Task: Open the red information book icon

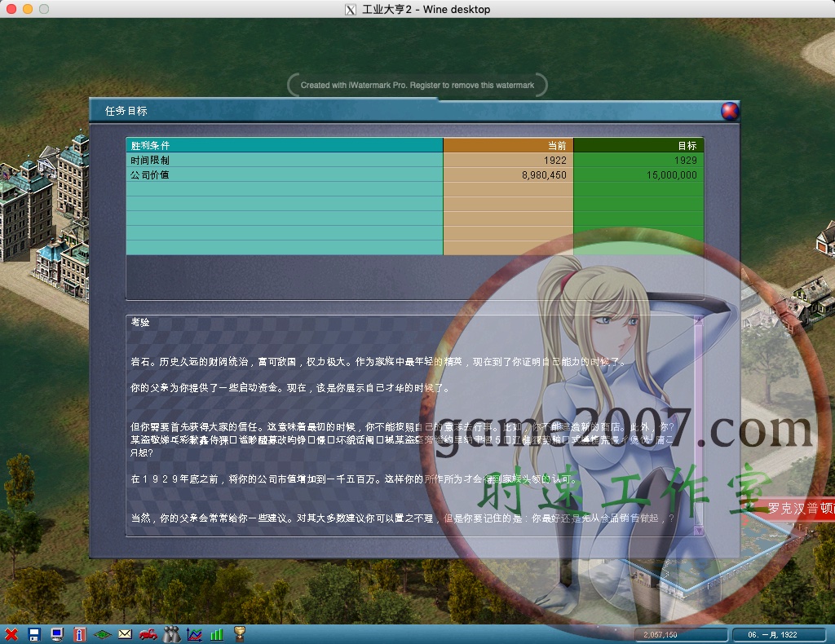Action: (x=80, y=634)
